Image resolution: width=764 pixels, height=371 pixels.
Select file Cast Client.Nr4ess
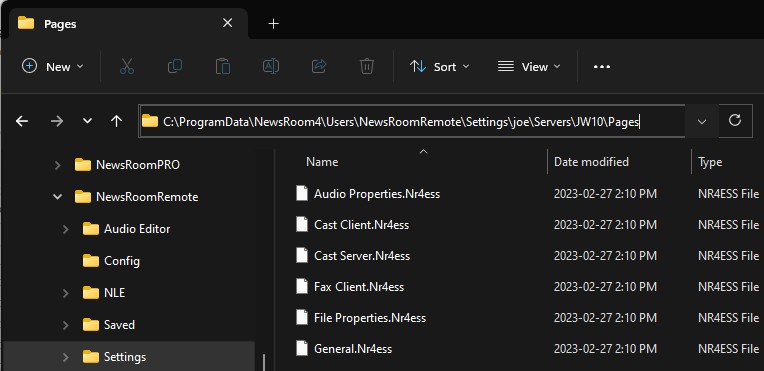point(362,225)
